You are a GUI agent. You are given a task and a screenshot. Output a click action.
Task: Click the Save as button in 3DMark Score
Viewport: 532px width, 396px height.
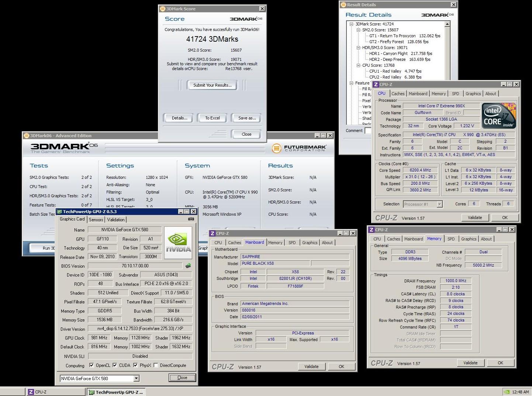click(x=247, y=118)
